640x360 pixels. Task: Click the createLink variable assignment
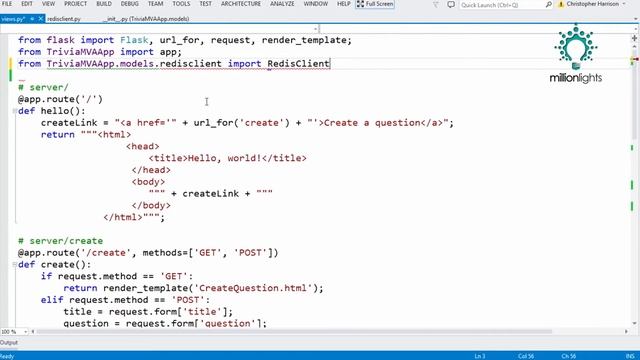tap(69, 123)
